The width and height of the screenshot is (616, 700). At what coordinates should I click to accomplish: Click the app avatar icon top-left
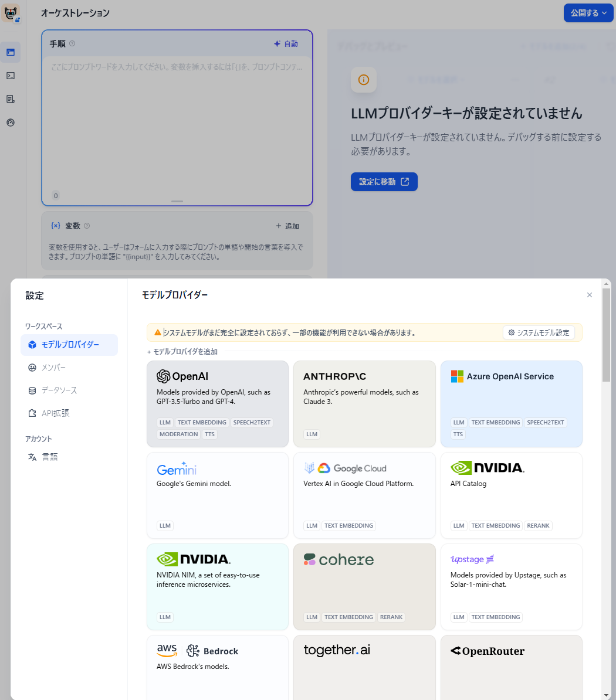(11, 13)
